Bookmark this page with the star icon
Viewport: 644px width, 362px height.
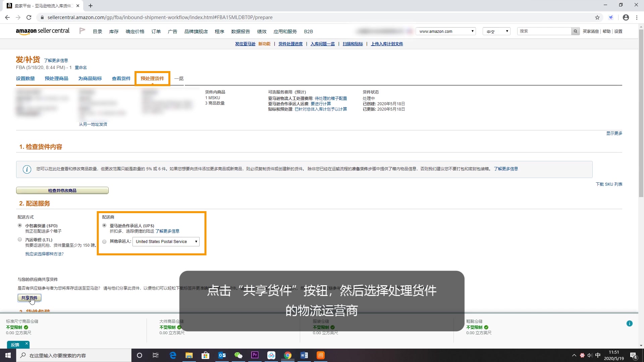coord(597,17)
